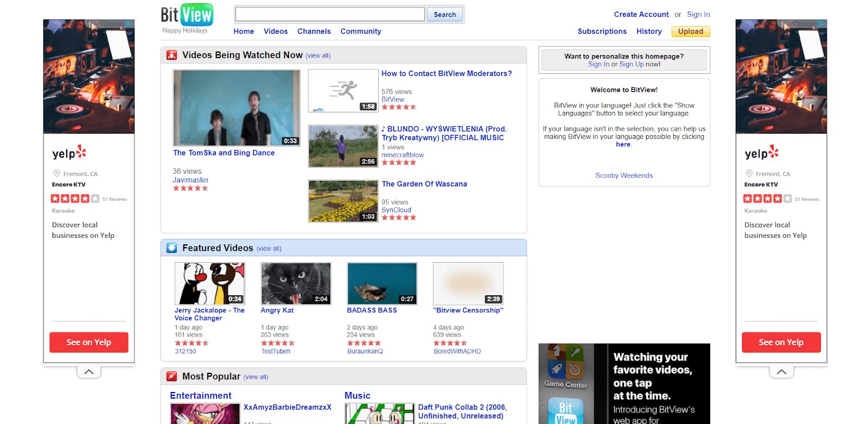Click the BitView web app promo banner
The image size is (868, 424).
624,384
